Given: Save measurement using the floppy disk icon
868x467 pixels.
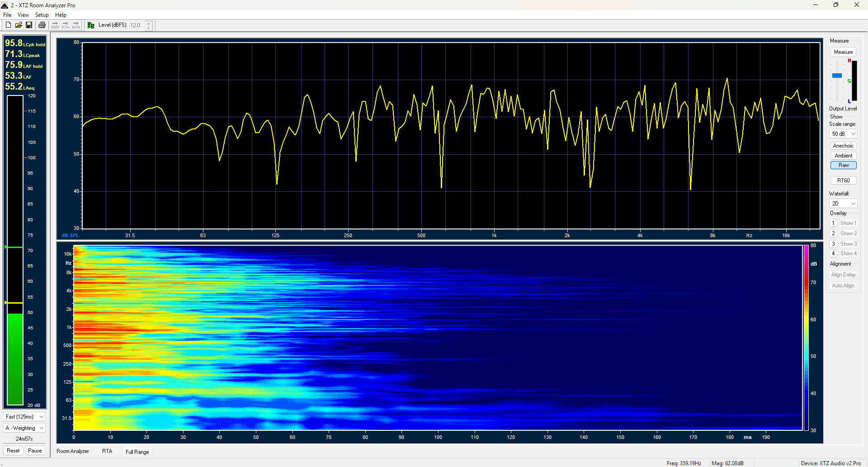Looking at the screenshot, I should click(x=29, y=25).
